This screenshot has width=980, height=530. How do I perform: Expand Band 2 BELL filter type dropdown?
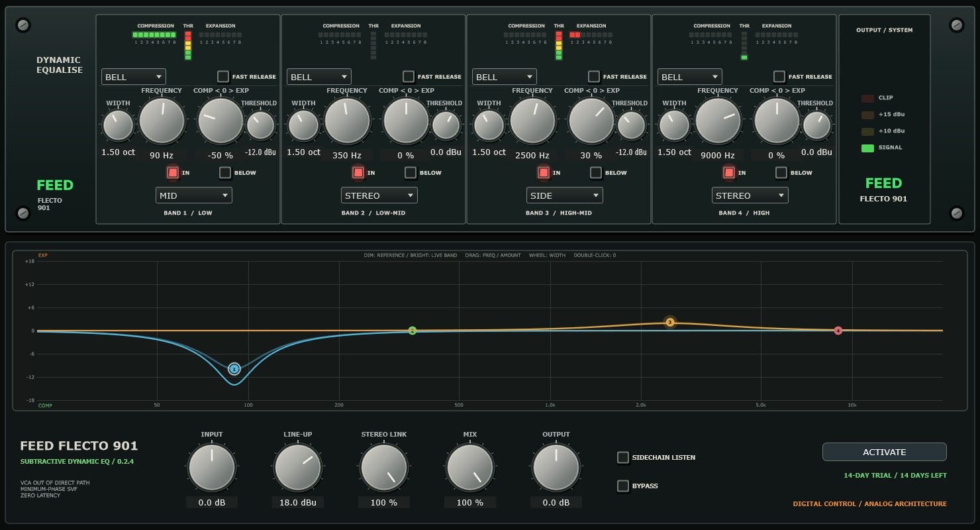pos(319,77)
